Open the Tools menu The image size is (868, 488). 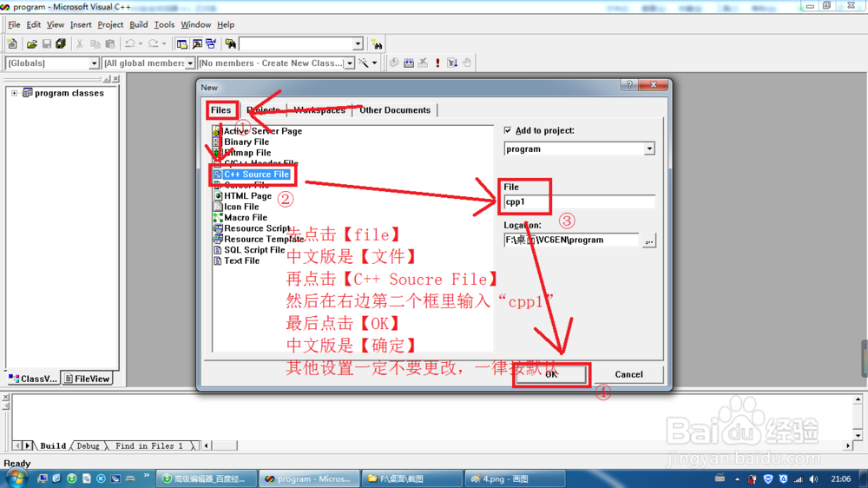click(x=164, y=24)
